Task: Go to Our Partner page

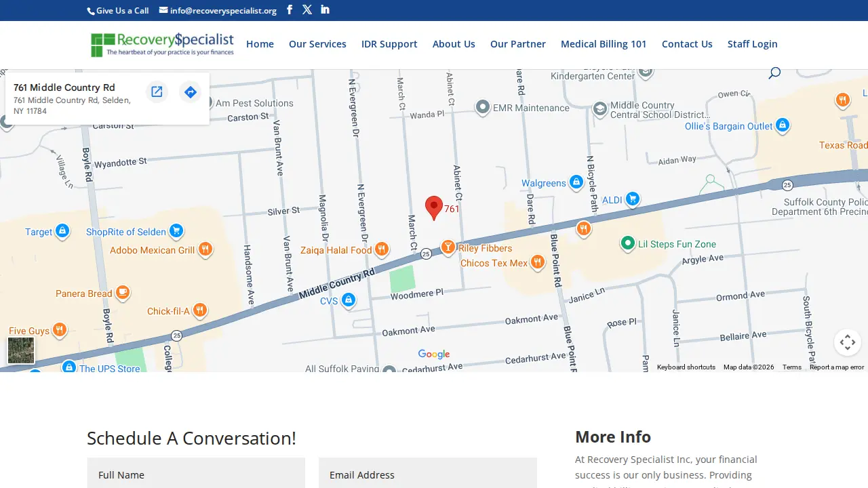Action: pyautogui.click(x=518, y=44)
